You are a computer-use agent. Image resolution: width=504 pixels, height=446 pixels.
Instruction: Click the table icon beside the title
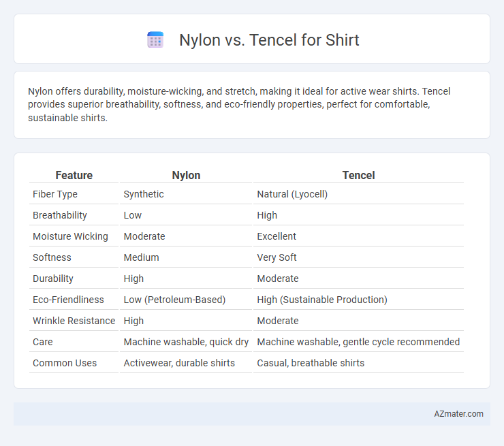155,40
